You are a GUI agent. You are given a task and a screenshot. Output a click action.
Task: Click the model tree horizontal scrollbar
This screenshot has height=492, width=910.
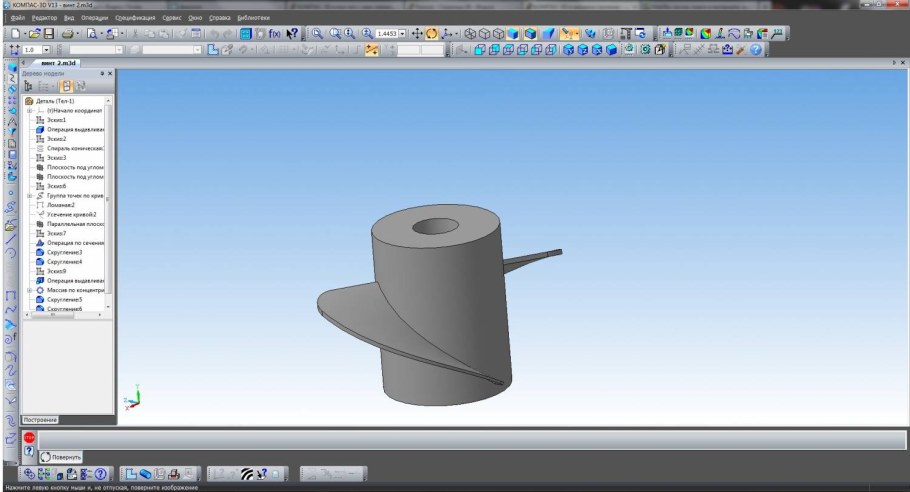click(52, 314)
